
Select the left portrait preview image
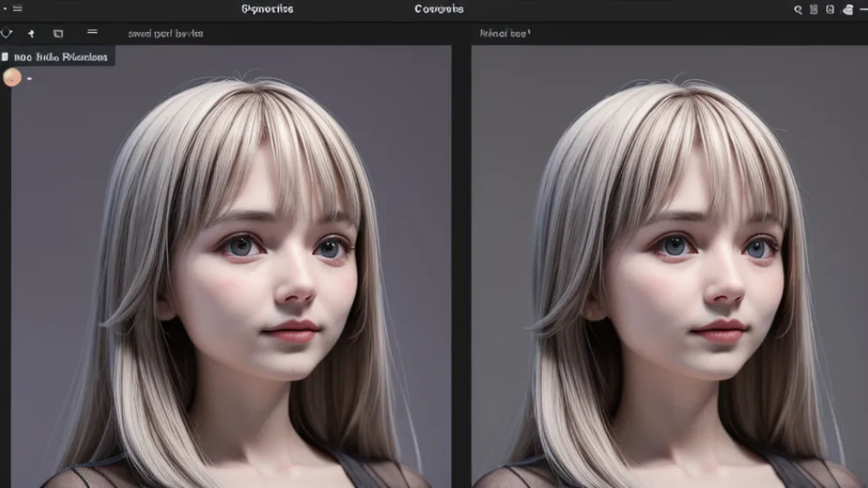click(x=231, y=267)
